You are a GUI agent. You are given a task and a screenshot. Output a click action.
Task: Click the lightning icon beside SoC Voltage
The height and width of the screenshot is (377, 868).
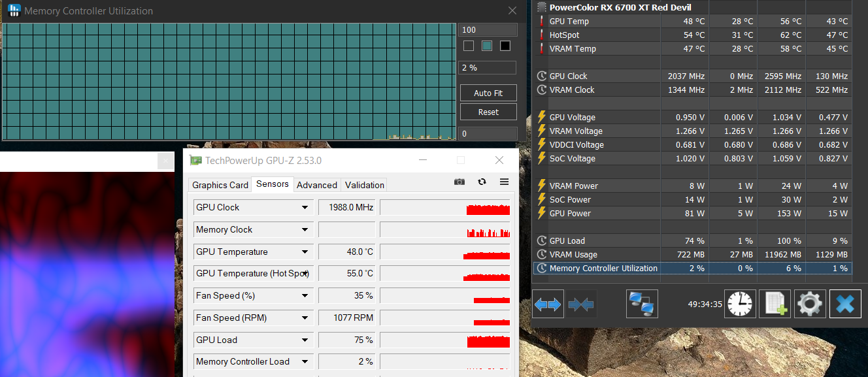tap(541, 158)
